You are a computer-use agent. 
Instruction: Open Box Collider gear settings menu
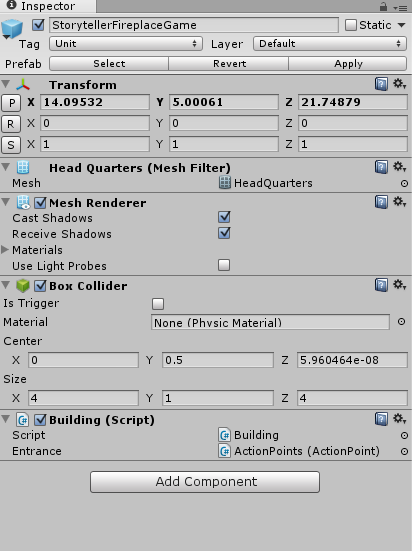(400, 285)
